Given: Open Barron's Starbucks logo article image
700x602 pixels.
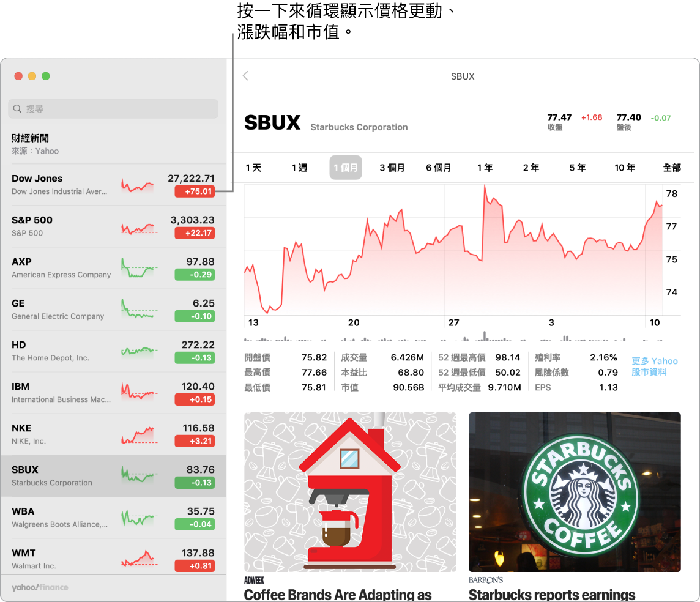Looking at the screenshot, I should click(575, 492).
